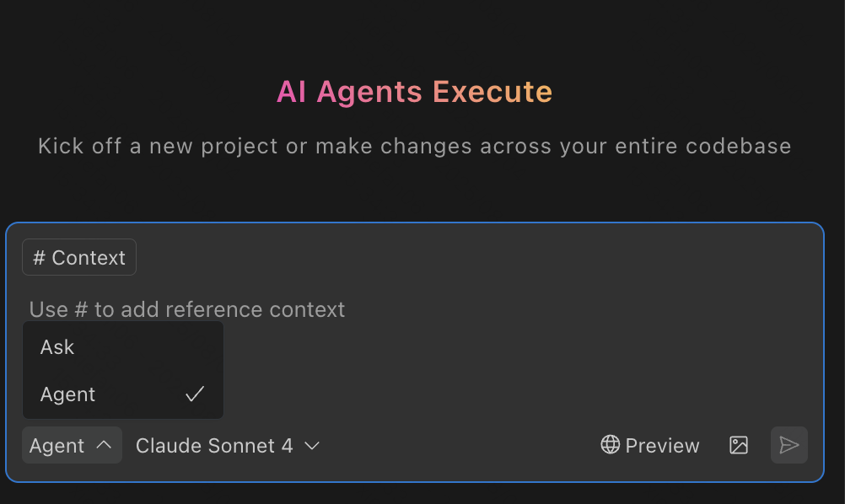845x504 pixels.
Task: Open the image attachment icon
Action: point(738,445)
